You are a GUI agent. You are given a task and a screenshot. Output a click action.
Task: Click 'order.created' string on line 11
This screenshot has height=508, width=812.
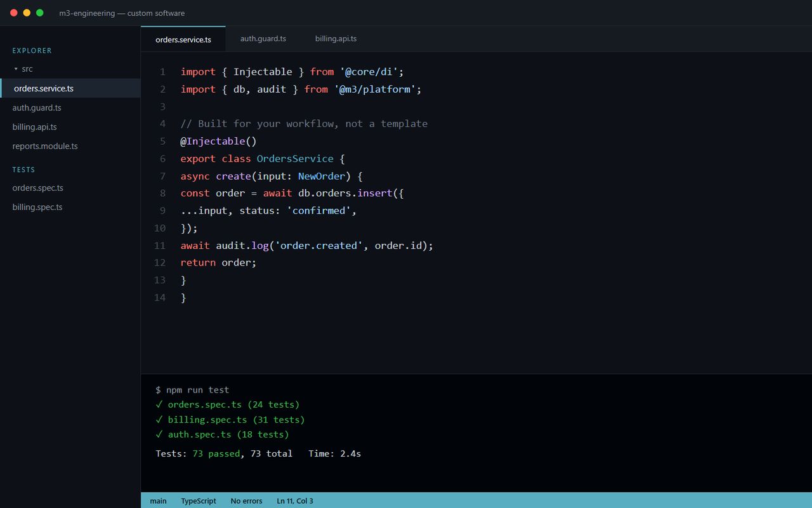pos(318,245)
